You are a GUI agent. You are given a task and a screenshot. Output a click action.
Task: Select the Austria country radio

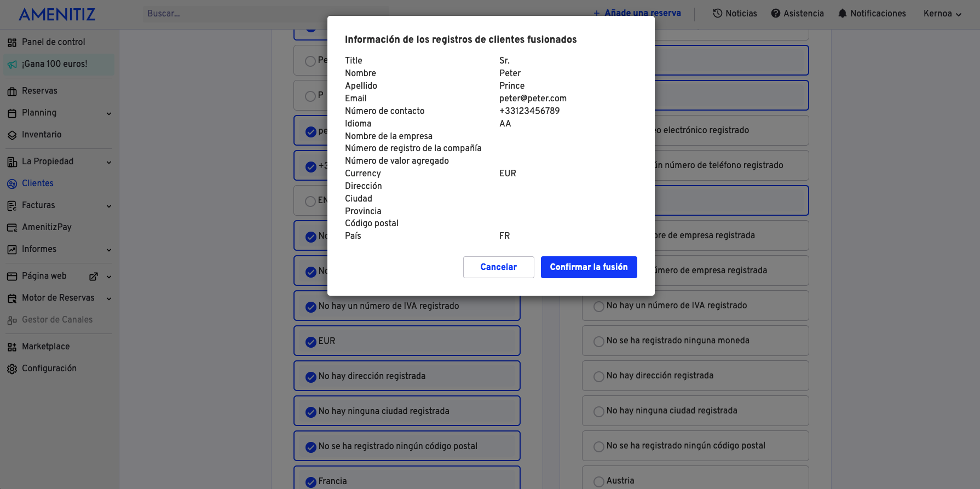coord(599,481)
